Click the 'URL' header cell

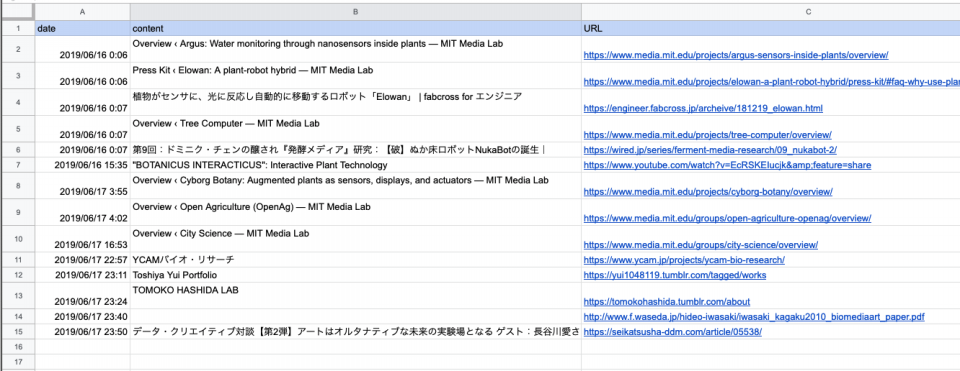click(x=770, y=28)
